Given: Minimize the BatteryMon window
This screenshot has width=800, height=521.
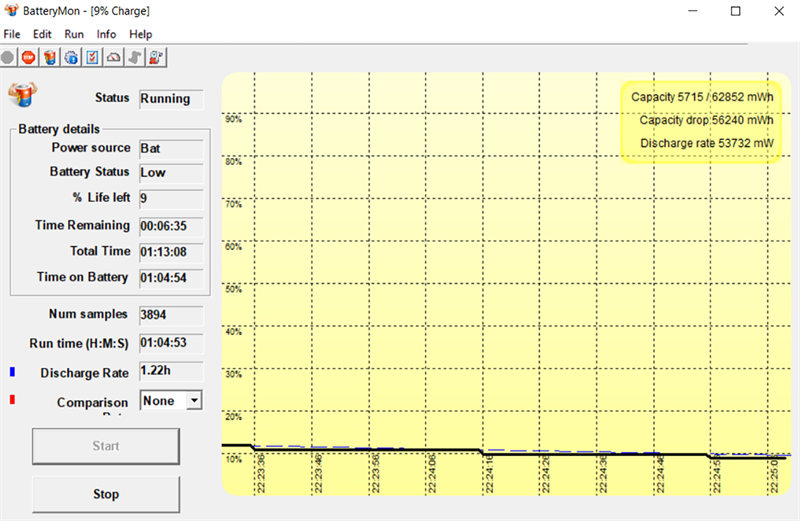Looking at the screenshot, I should click(692, 11).
